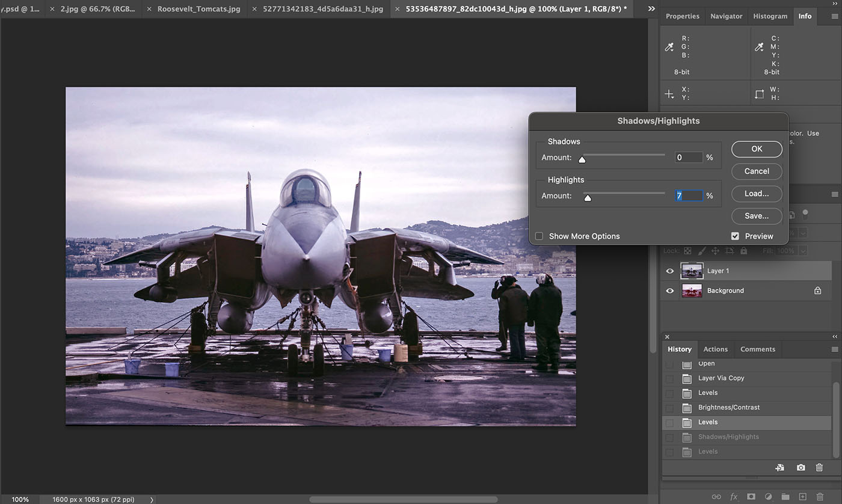Delete layer using Layers panel trash icon
Image resolution: width=842 pixels, height=504 pixels.
click(x=819, y=497)
